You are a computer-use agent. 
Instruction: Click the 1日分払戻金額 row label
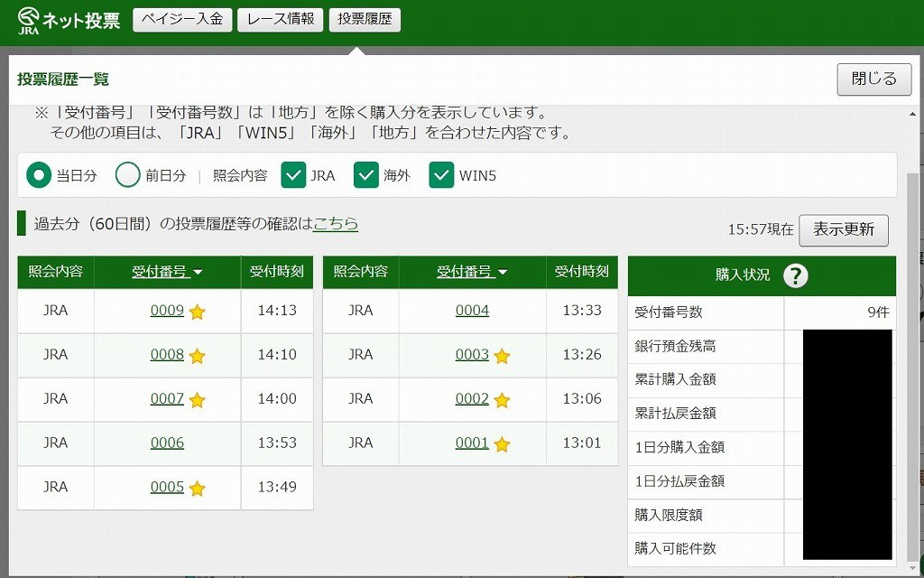(x=679, y=481)
